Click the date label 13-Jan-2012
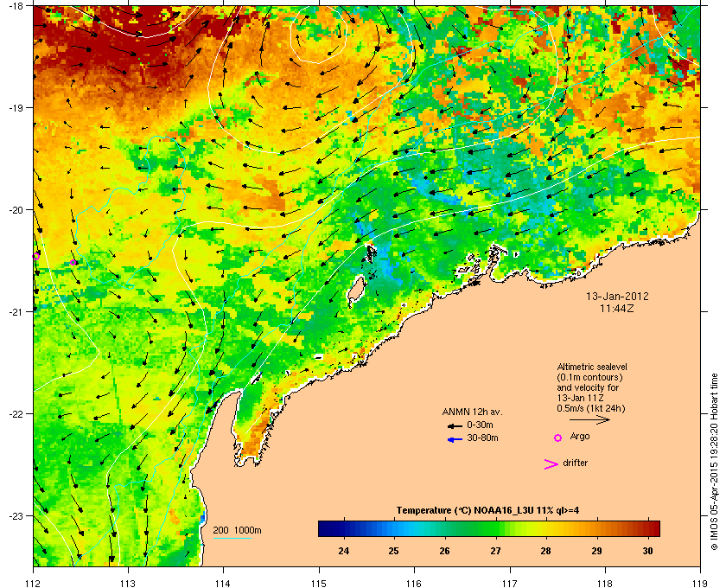 point(617,297)
